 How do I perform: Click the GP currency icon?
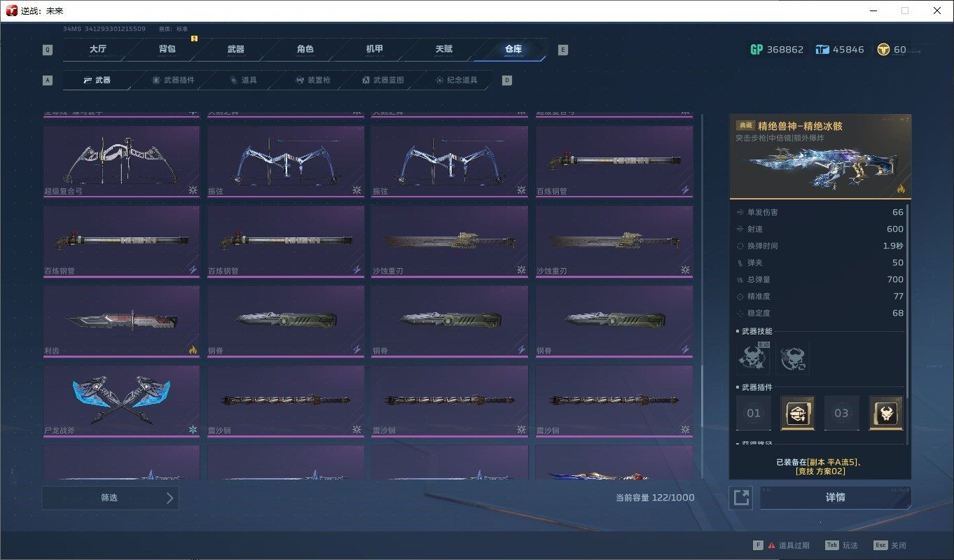[756, 50]
